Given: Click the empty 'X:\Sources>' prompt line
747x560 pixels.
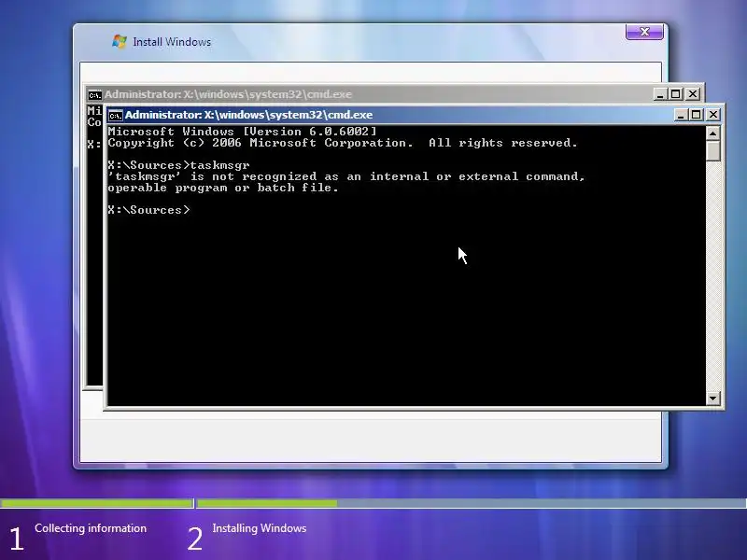Looking at the screenshot, I should click(148, 210).
